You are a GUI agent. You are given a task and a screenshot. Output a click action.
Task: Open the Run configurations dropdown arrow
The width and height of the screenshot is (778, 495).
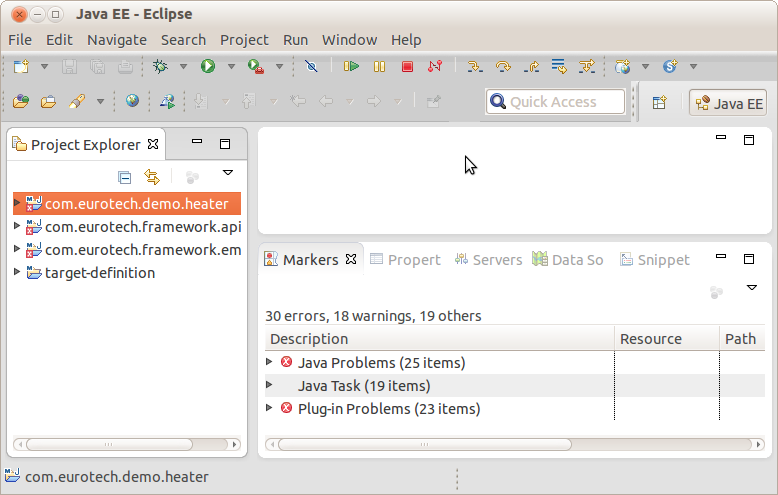click(231, 66)
